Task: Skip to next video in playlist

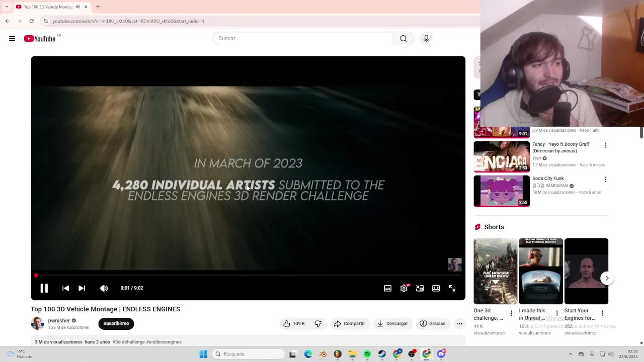Action: [82, 288]
